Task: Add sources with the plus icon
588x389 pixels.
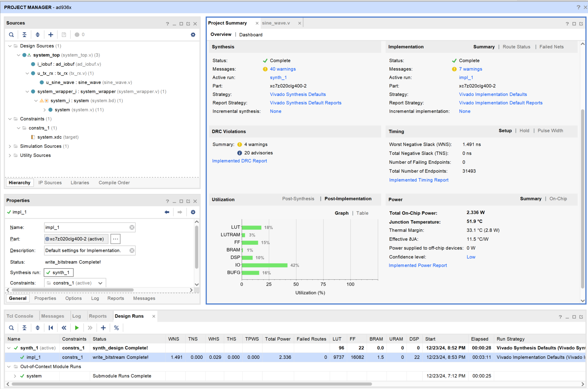Action: click(51, 35)
